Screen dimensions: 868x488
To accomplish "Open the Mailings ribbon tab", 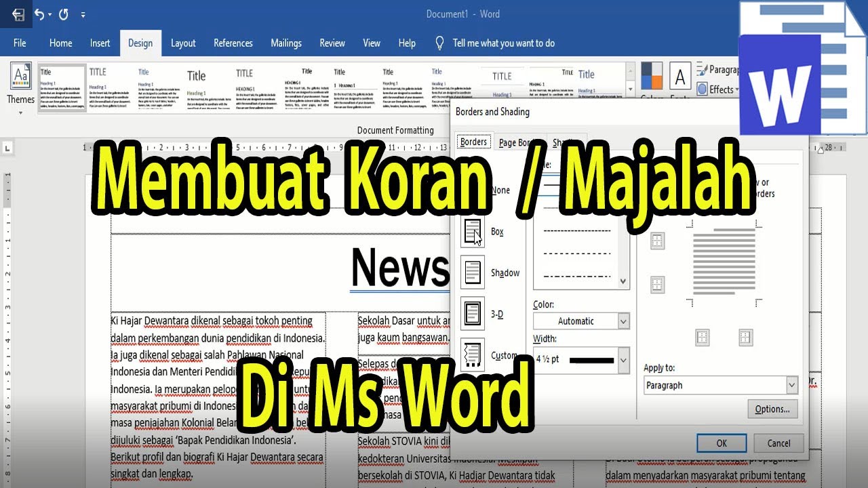I will point(286,43).
